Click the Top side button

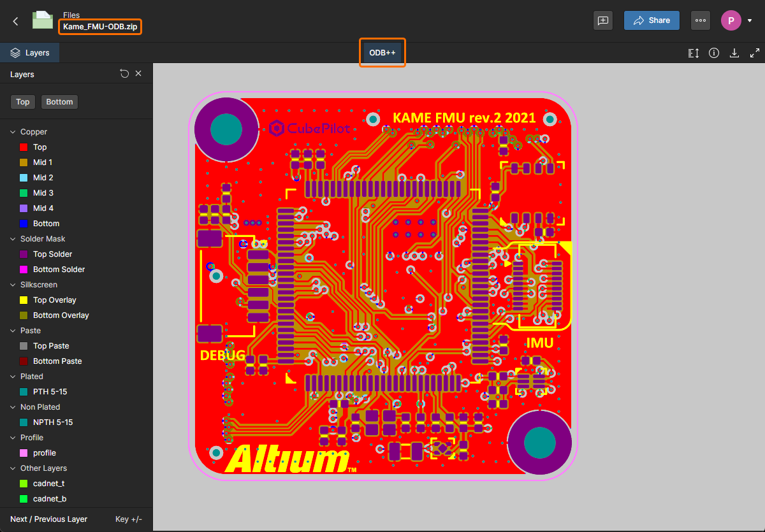coord(23,102)
